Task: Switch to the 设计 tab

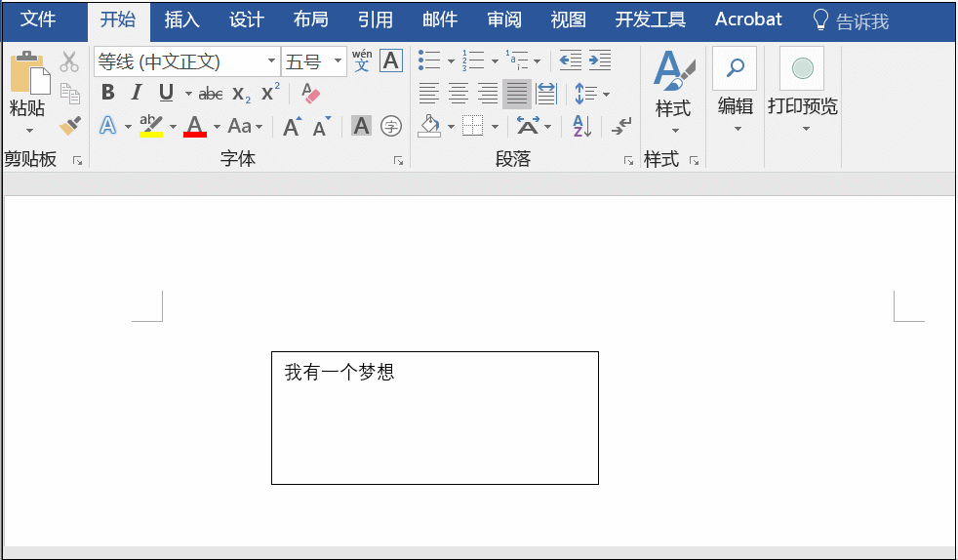Action: point(246,20)
